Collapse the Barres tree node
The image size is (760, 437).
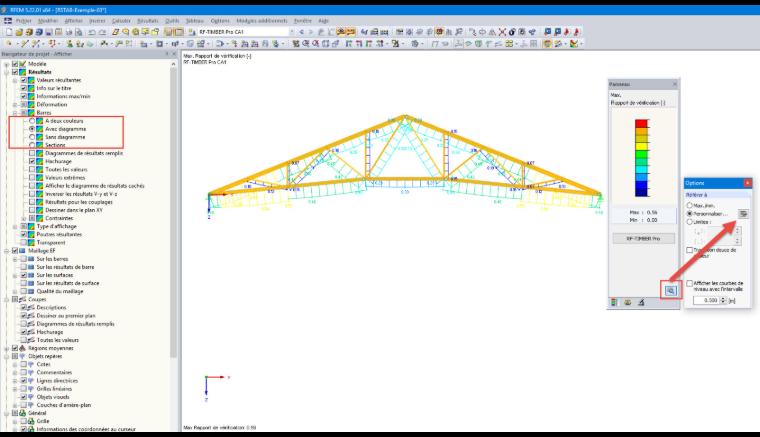[x=15, y=113]
